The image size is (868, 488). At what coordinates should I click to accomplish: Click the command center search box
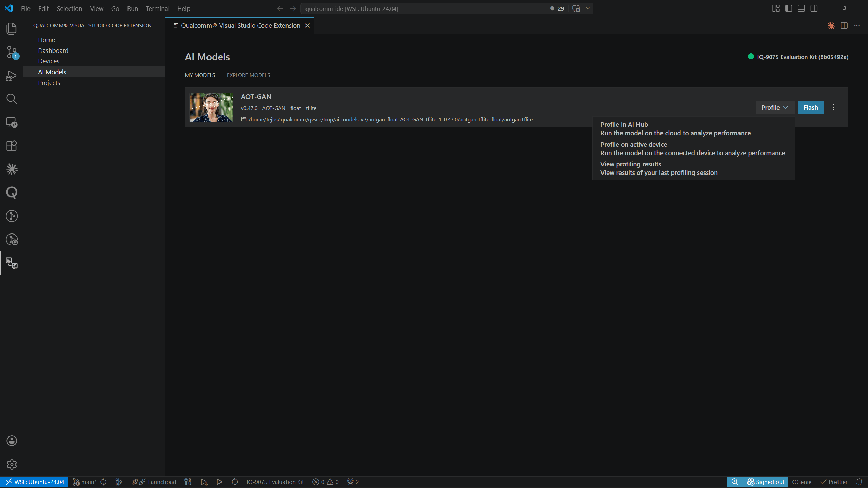[424, 8]
